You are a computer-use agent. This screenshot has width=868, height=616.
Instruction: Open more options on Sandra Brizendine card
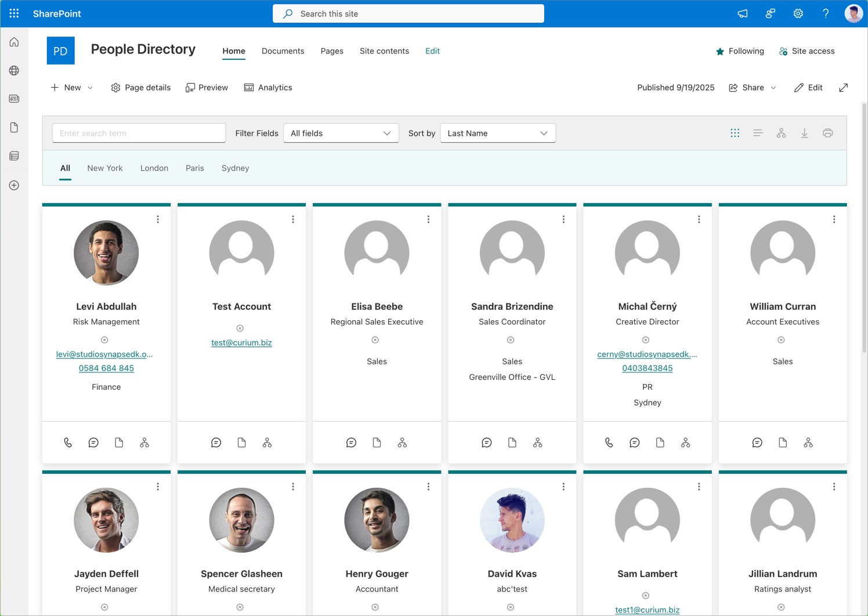pyautogui.click(x=563, y=219)
